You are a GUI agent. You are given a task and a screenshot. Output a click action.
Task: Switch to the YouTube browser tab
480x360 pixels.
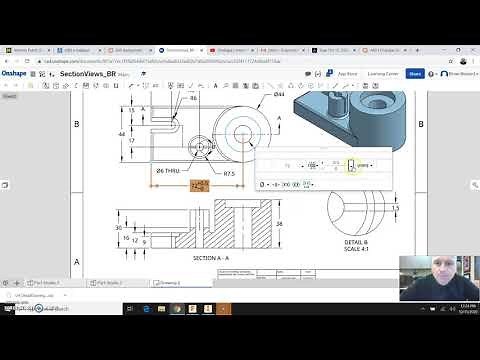tap(231, 50)
